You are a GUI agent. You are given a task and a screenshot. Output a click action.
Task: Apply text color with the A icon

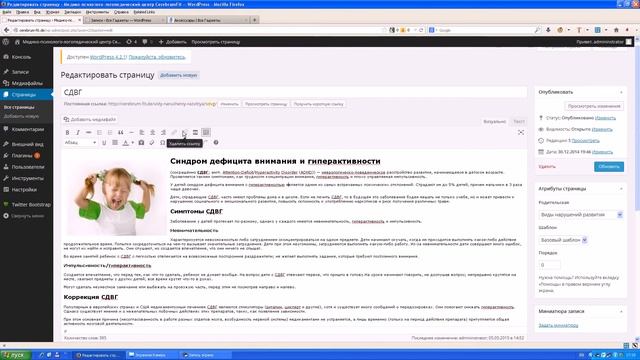coord(125,142)
